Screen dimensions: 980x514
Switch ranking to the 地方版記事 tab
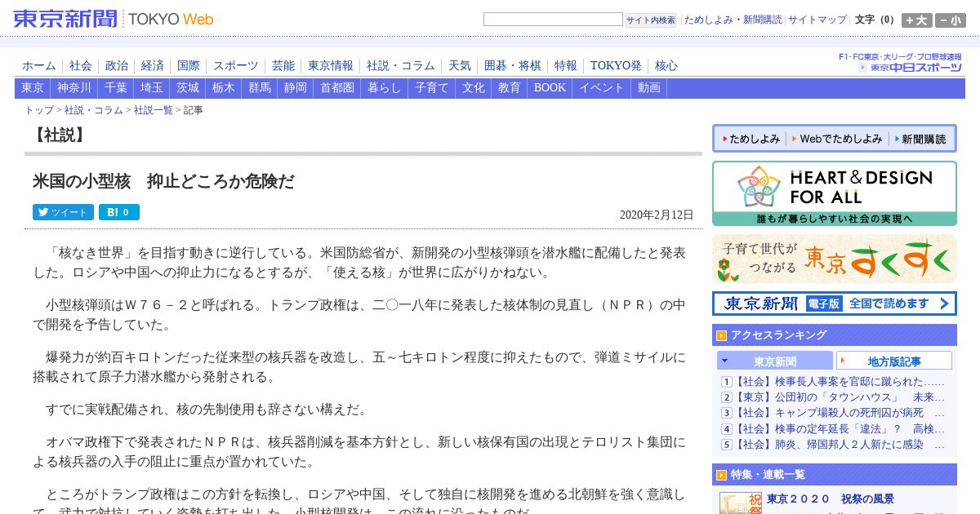[894, 361]
